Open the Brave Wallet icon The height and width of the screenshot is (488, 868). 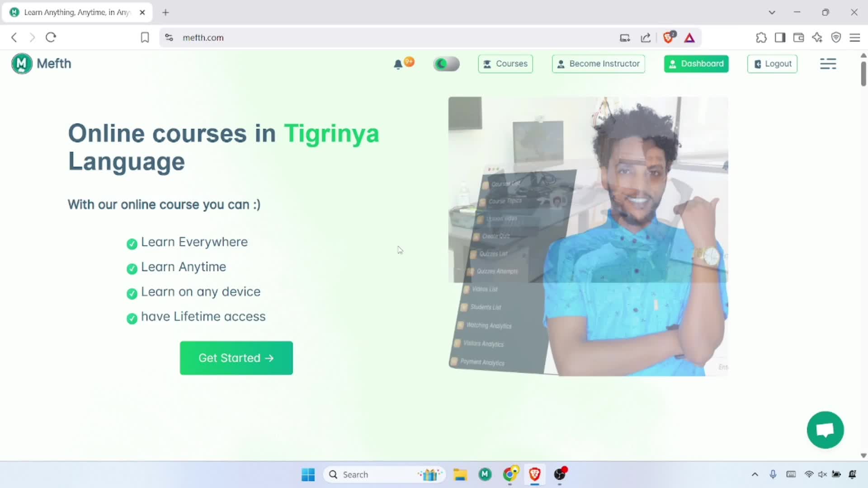(798, 38)
